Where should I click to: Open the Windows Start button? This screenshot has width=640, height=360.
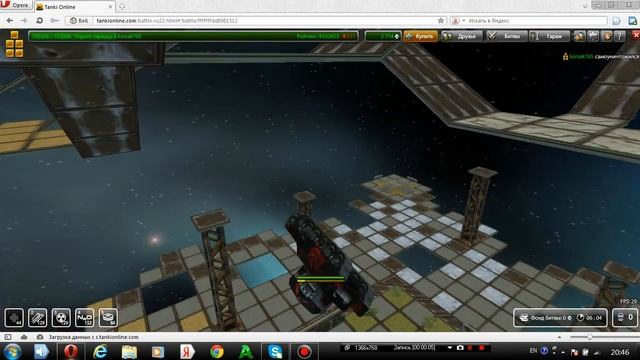point(12,351)
